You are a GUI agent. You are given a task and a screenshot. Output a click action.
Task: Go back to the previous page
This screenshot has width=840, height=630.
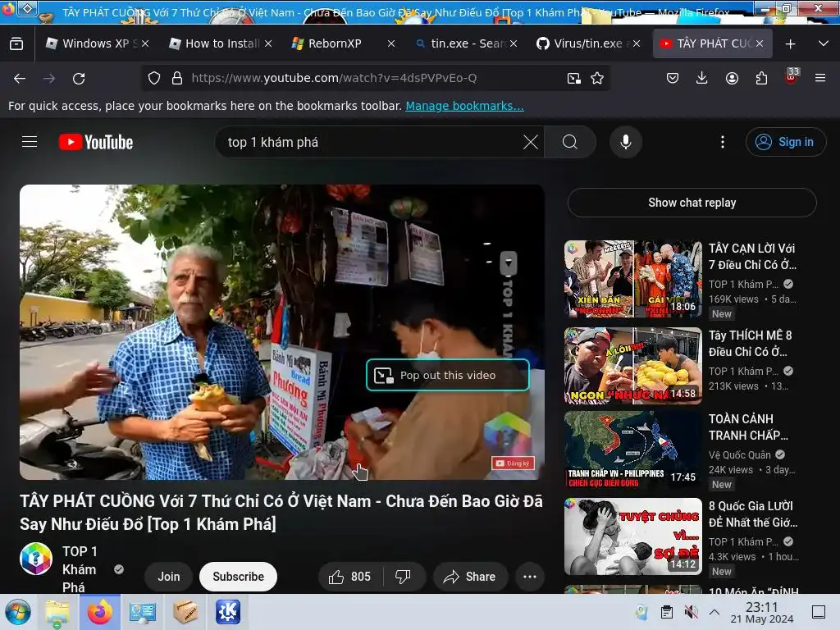click(20, 78)
